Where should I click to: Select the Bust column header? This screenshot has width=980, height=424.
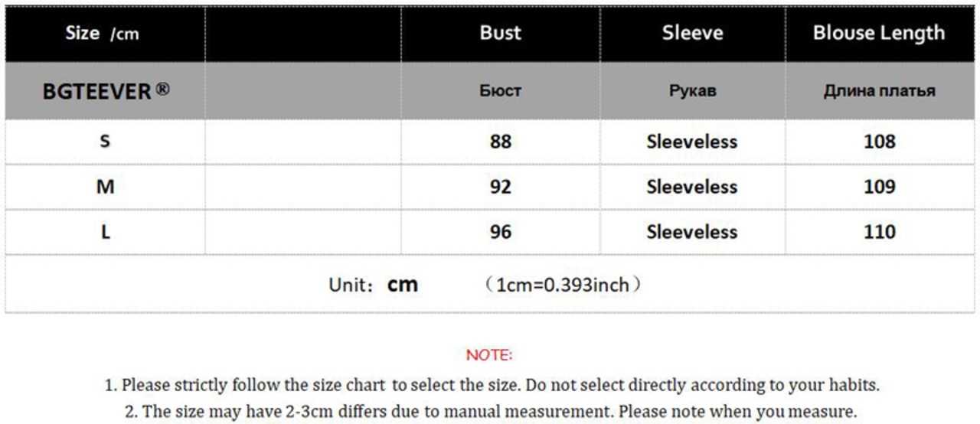500,33
